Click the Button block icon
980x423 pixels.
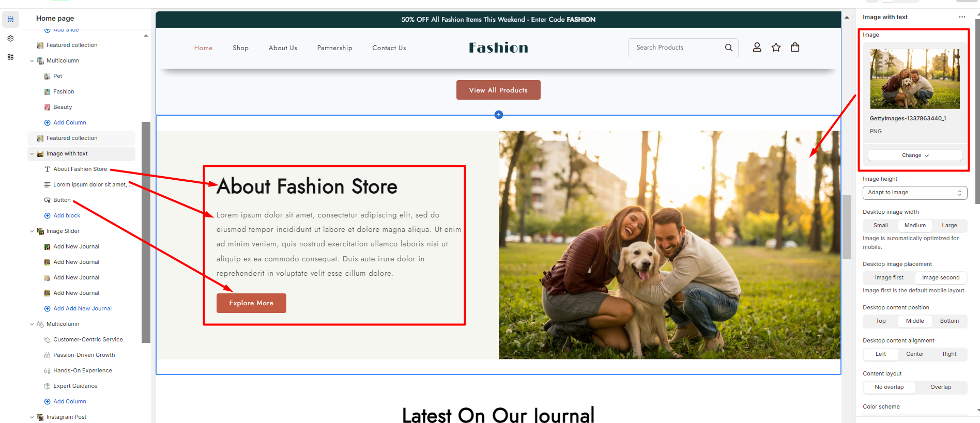[48, 200]
